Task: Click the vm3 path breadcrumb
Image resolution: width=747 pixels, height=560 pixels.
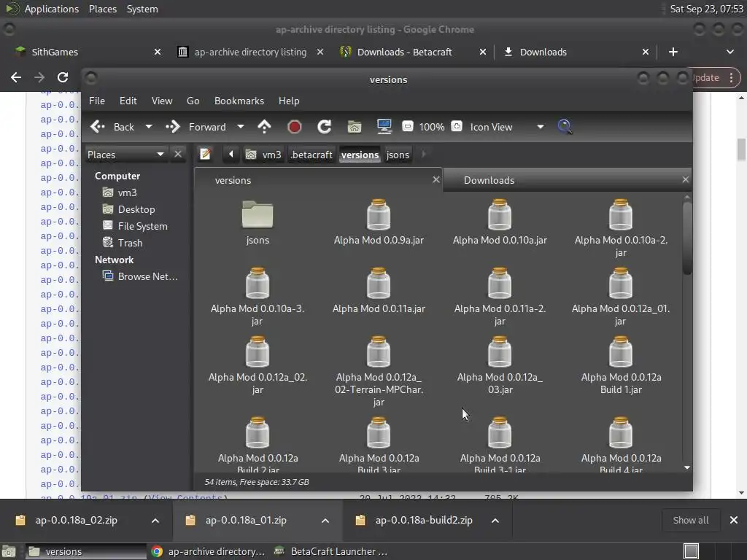Action: [263, 155]
